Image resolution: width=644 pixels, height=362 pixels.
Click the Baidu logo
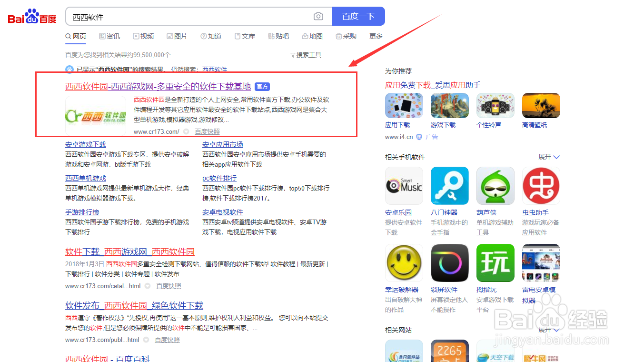click(32, 17)
